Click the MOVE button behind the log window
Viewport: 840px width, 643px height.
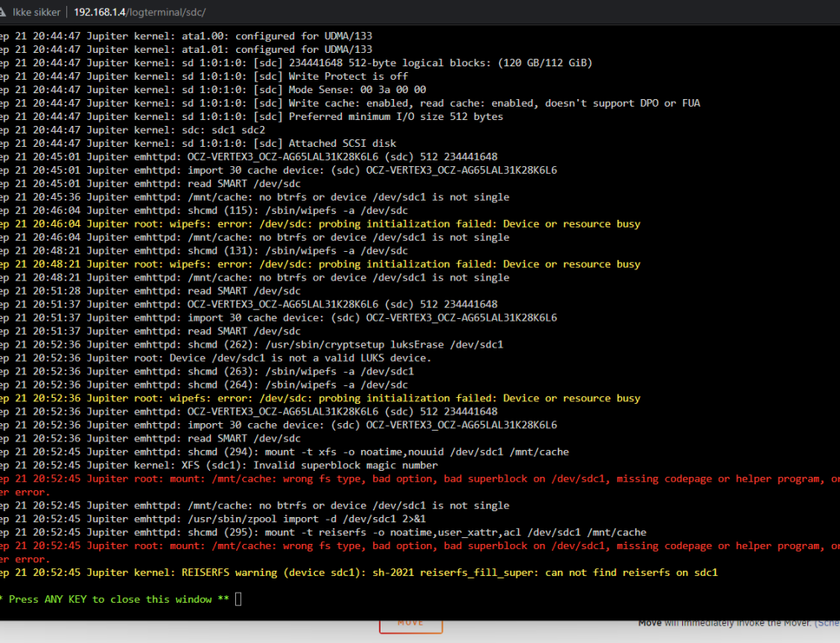coord(411,625)
